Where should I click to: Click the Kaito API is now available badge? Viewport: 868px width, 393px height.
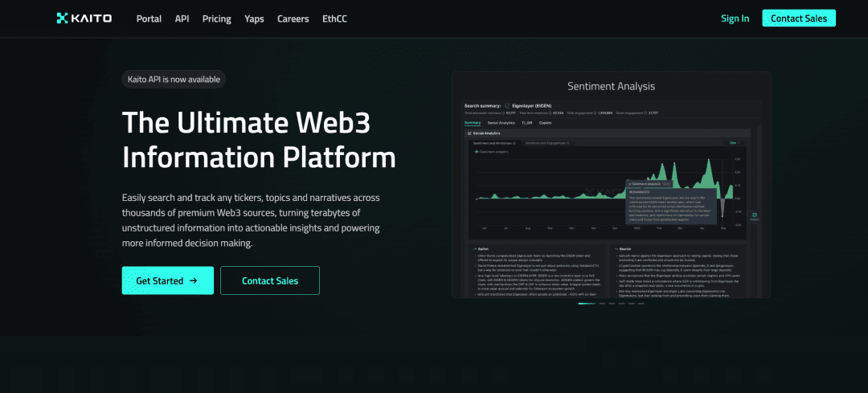tap(174, 79)
